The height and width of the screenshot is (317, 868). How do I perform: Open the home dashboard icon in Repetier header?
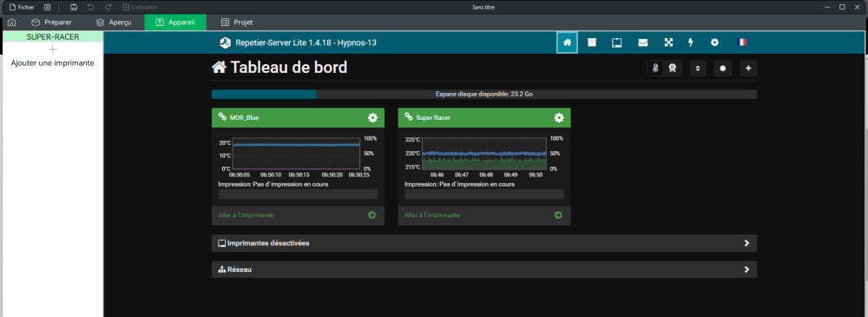tap(567, 43)
